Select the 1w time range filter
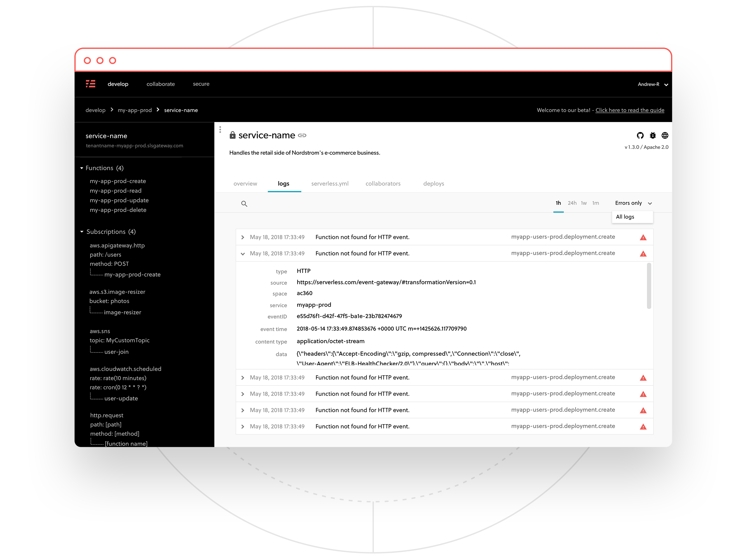 point(584,203)
